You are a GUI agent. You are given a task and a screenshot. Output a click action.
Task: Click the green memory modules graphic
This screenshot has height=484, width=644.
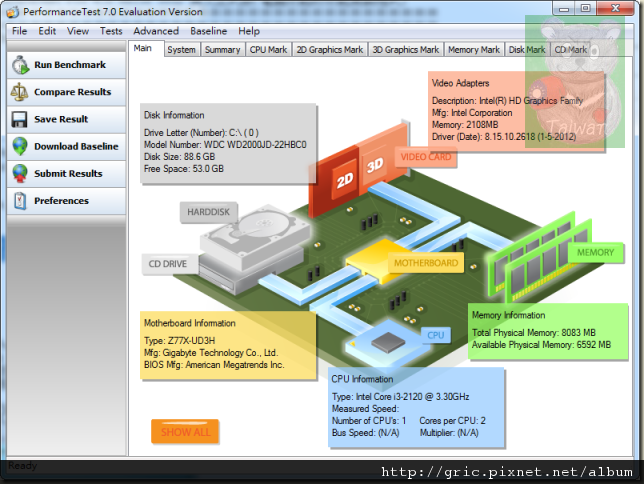tap(538, 257)
